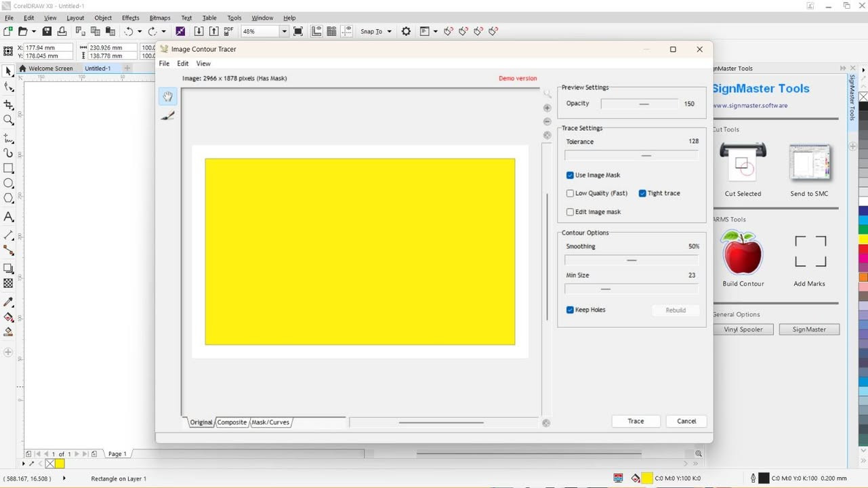
Task: Open CorelDRAW Bitmaps menu
Action: pos(160,18)
